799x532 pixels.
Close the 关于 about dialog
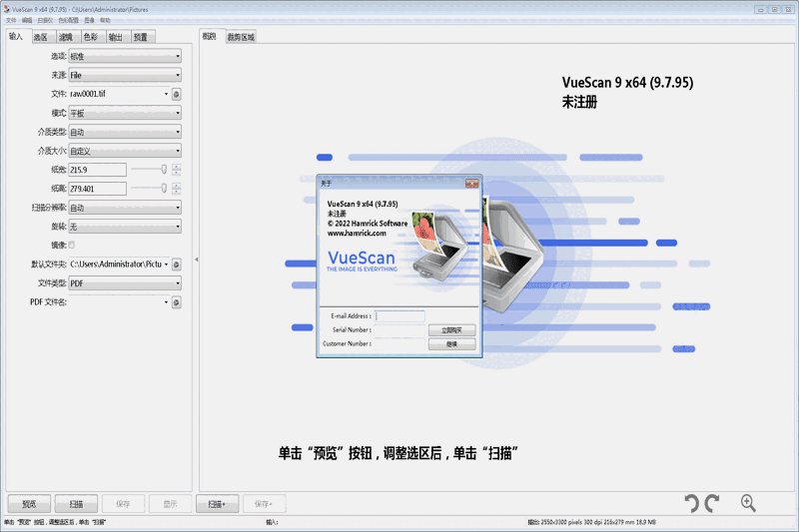471,184
